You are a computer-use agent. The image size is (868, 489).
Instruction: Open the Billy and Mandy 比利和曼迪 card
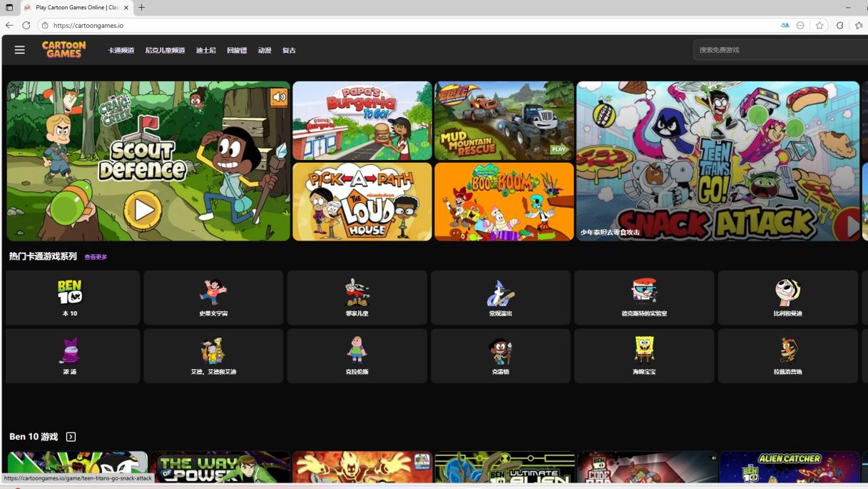coord(788,298)
